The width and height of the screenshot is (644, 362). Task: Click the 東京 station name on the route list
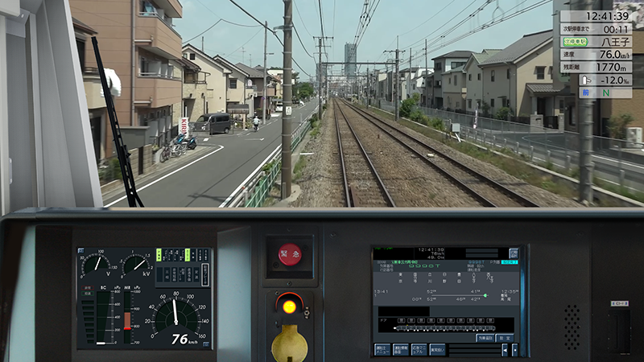pos(400,278)
